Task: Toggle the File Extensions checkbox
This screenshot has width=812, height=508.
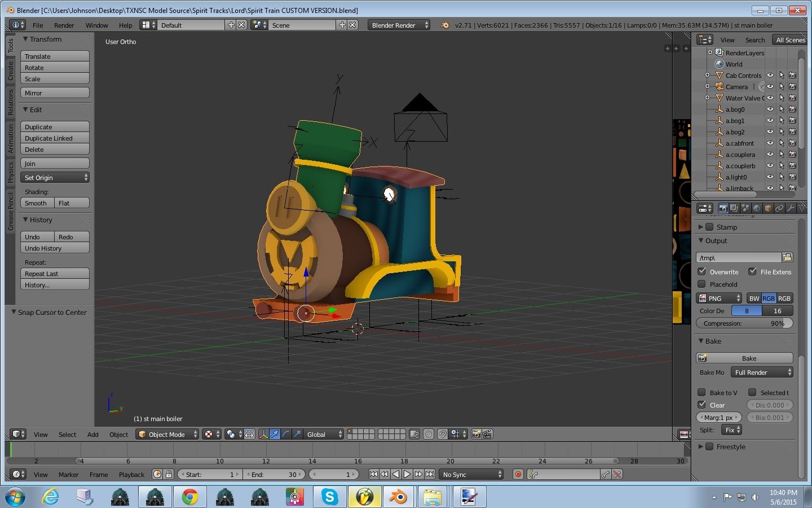Action: (752, 271)
